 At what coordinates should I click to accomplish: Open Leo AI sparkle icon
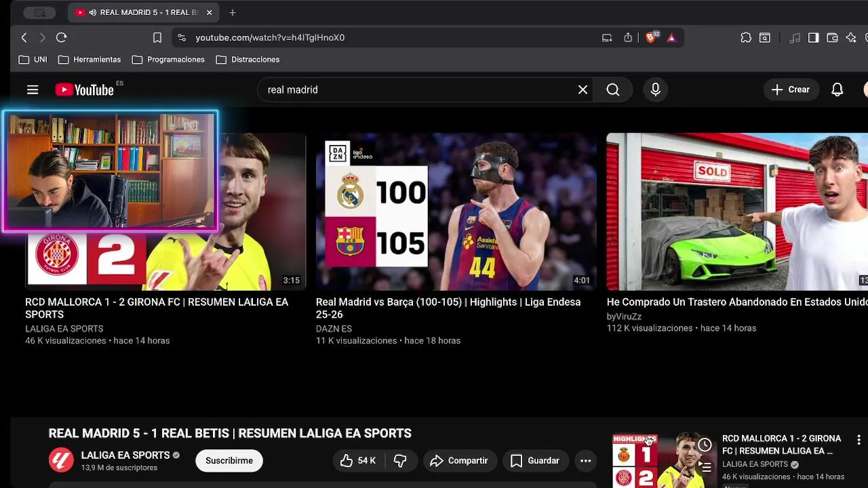coord(851,38)
